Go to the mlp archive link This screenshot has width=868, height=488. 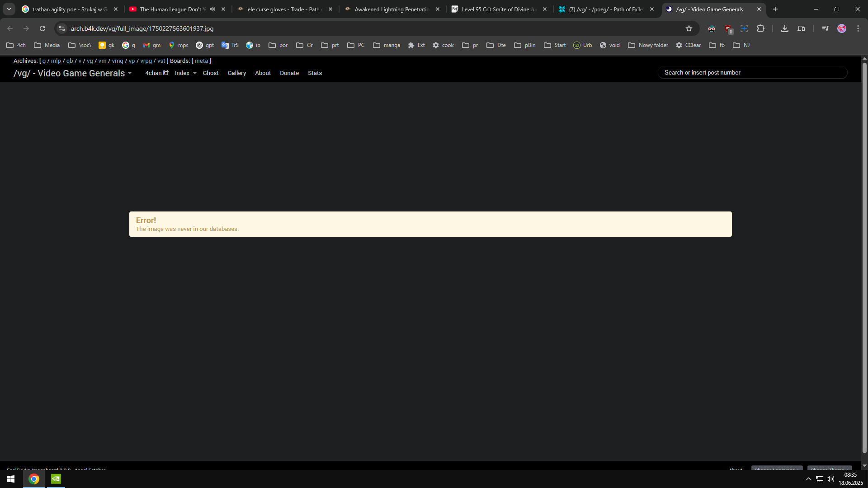56,61
